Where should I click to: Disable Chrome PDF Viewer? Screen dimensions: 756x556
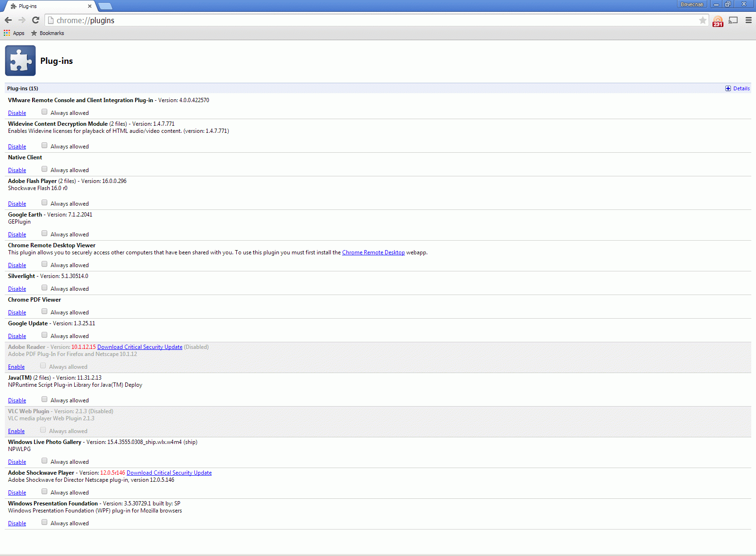point(17,313)
